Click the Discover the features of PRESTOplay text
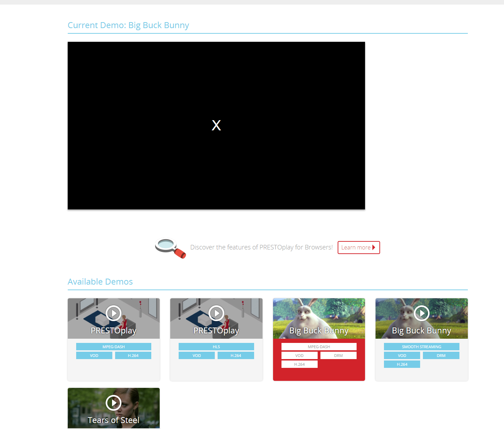 coord(261,247)
